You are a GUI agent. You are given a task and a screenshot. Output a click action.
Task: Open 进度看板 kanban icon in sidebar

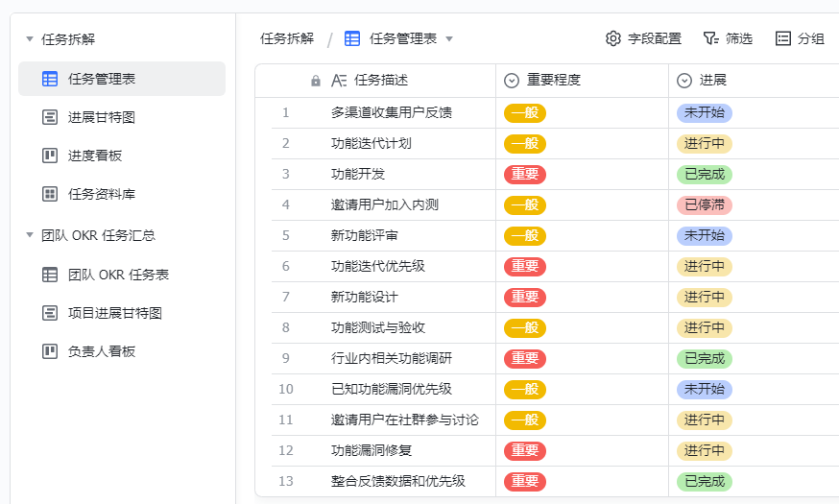point(50,156)
